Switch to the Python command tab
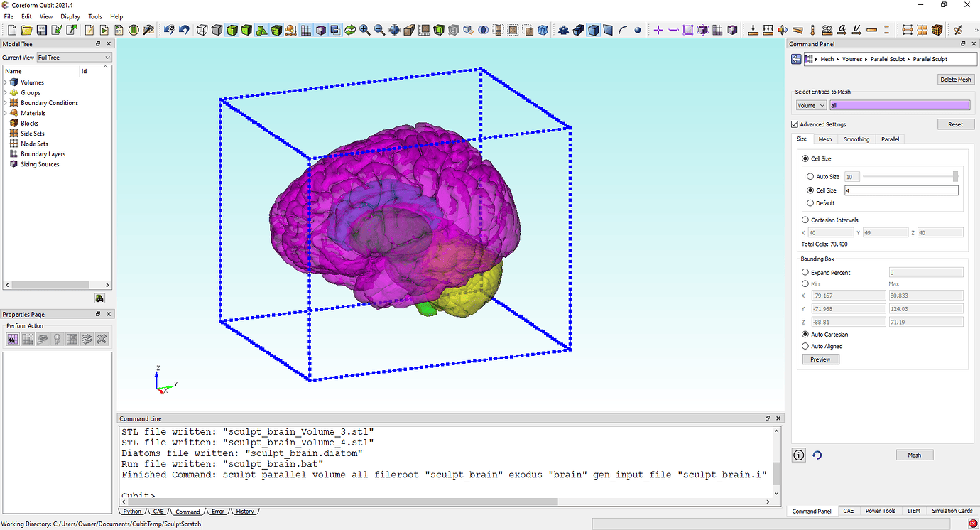Viewport: 980px width, 530px height. click(132, 512)
